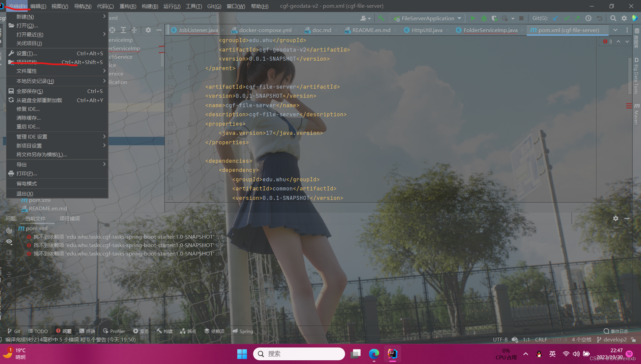
Task: Open the Spring tool window at the bottom
Action: point(242,331)
